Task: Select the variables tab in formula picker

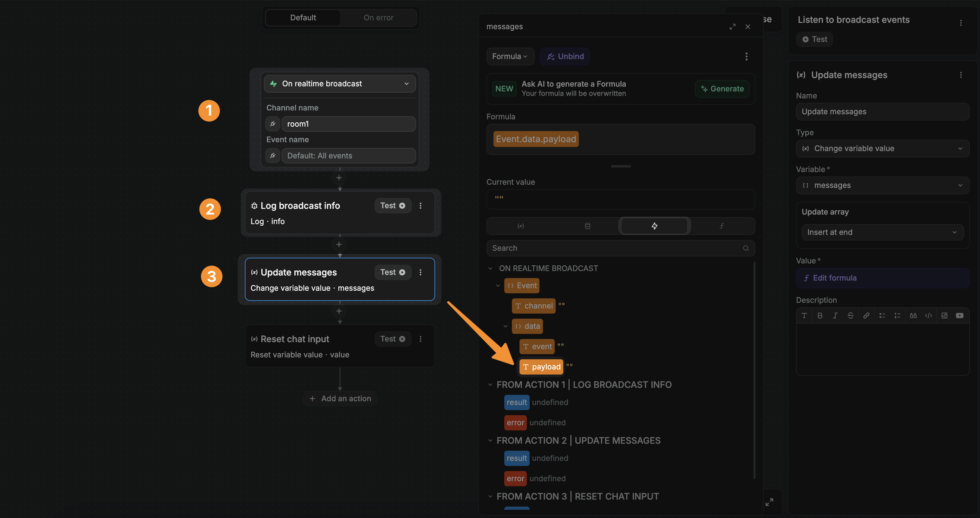Action: [x=520, y=226]
